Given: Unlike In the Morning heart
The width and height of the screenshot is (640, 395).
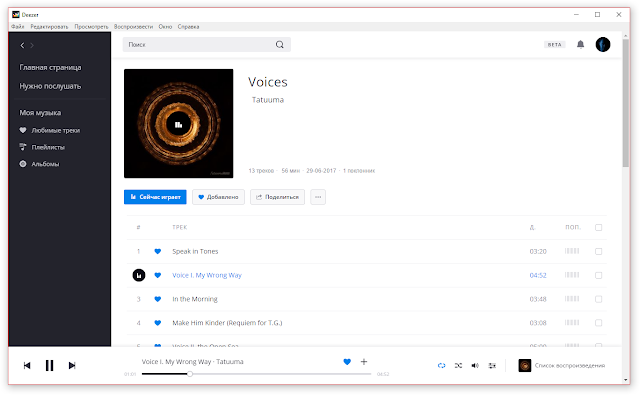Looking at the screenshot, I should pos(158,299).
